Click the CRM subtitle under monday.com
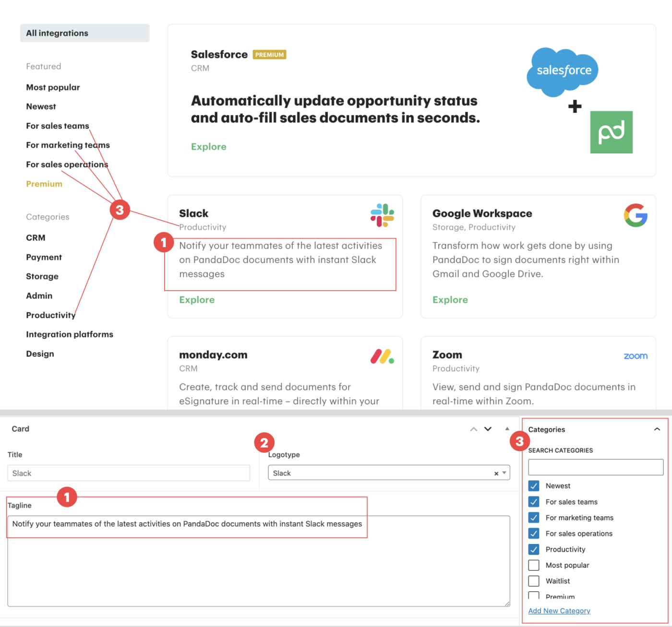Viewport: 672px width, 627px height. tap(188, 368)
